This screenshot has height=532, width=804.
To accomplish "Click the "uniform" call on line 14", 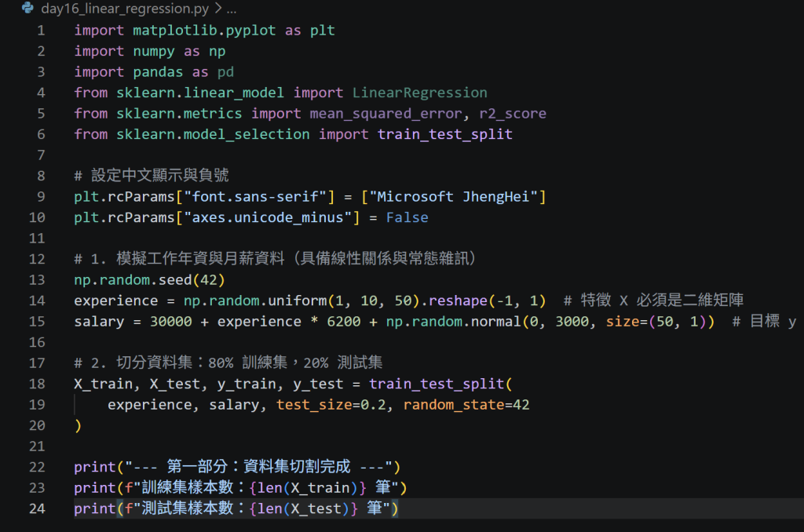I will click(298, 301).
